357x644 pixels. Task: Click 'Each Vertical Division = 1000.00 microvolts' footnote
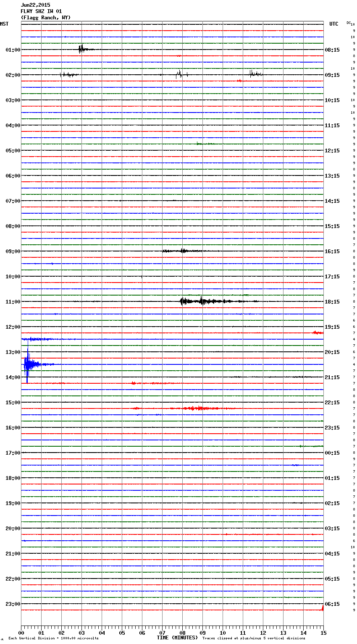53,639
